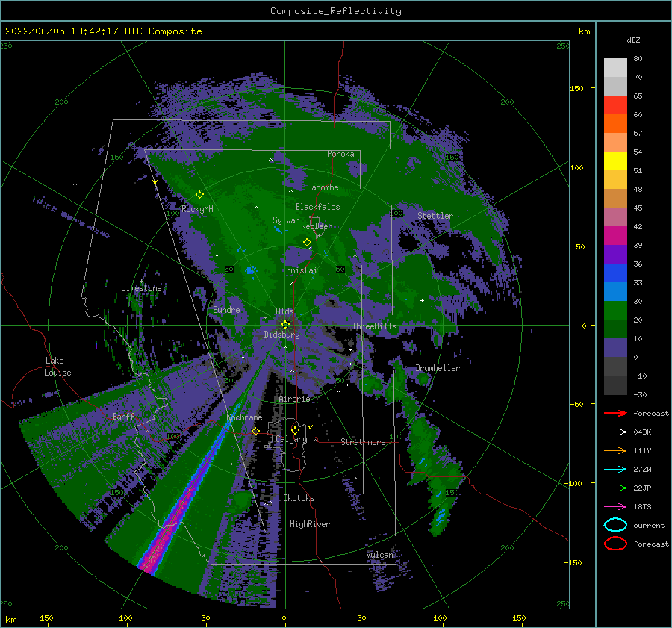Click the Didsbury town label
This screenshot has height=628, width=672.
281,335
